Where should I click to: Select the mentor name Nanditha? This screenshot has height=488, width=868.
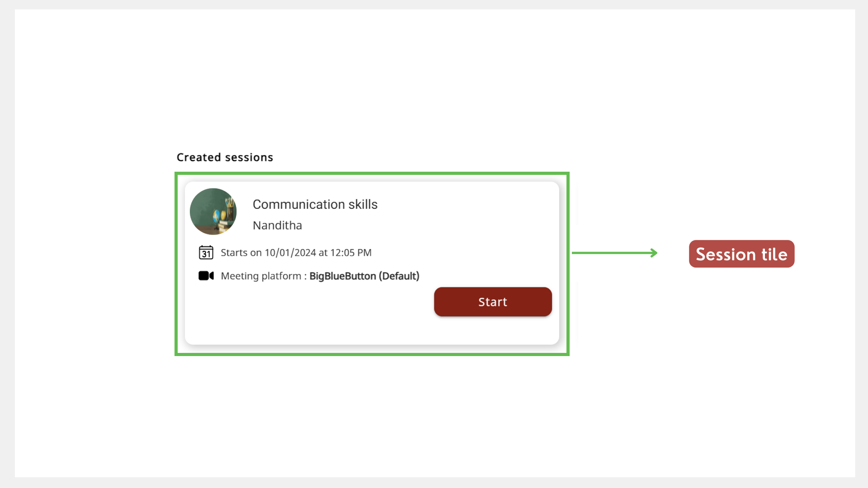coord(277,225)
